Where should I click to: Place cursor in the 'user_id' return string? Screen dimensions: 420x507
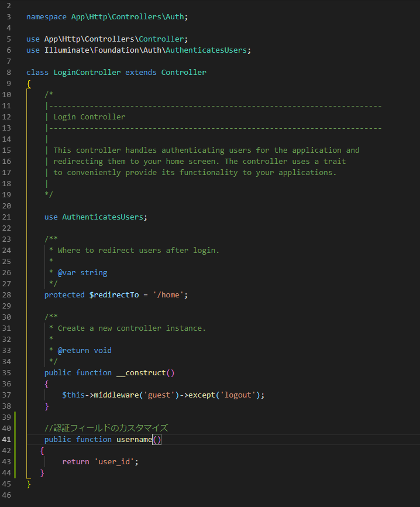click(x=116, y=461)
